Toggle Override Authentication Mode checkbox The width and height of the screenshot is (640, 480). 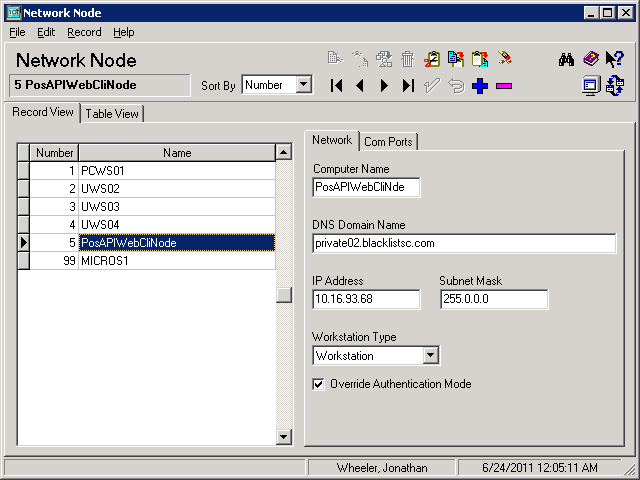(x=318, y=384)
